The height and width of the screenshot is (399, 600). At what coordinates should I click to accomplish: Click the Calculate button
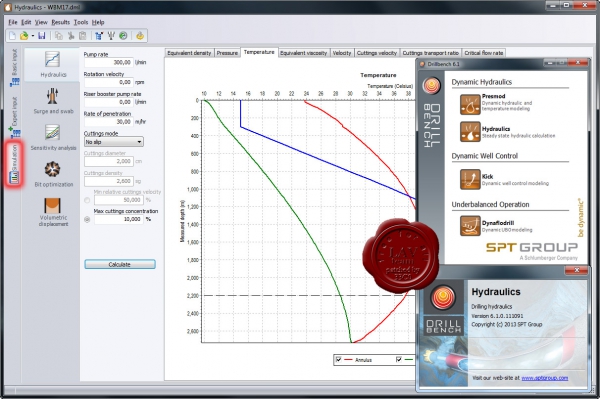click(120, 264)
